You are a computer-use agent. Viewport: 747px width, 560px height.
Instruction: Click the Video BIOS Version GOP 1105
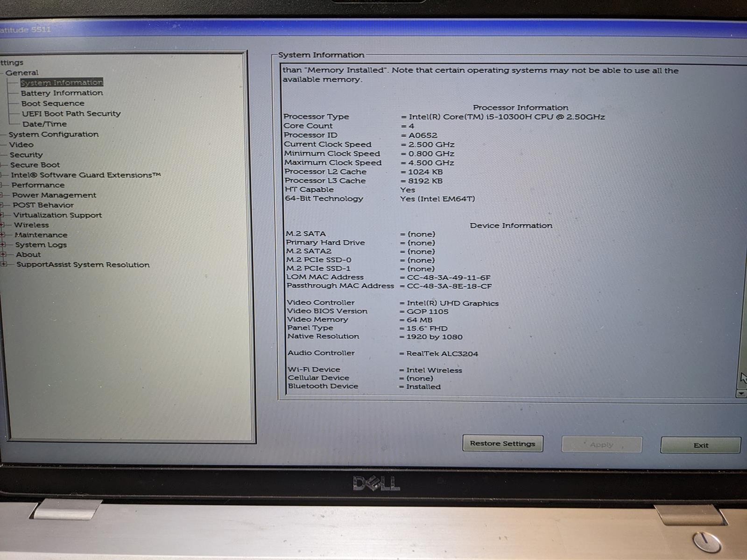pos(427,312)
